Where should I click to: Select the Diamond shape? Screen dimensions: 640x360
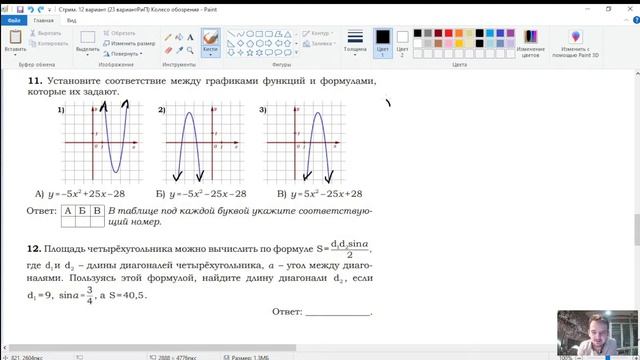240,43
